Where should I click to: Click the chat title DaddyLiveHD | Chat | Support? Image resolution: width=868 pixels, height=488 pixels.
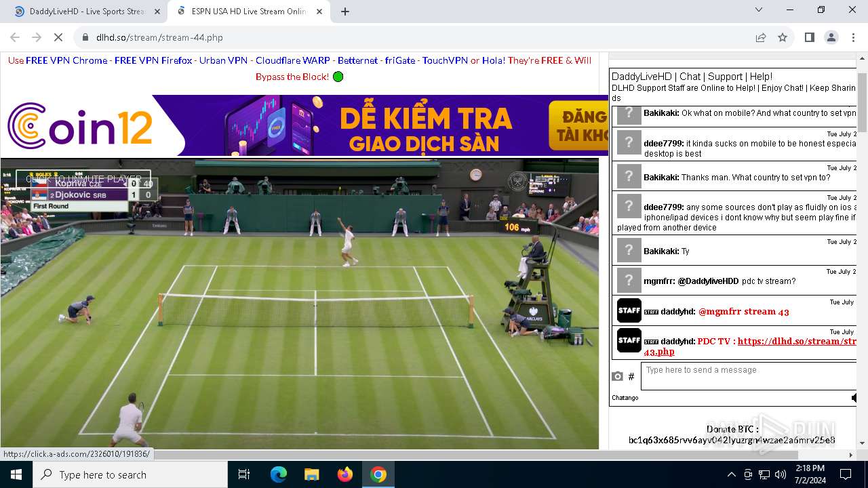[692, 77]
